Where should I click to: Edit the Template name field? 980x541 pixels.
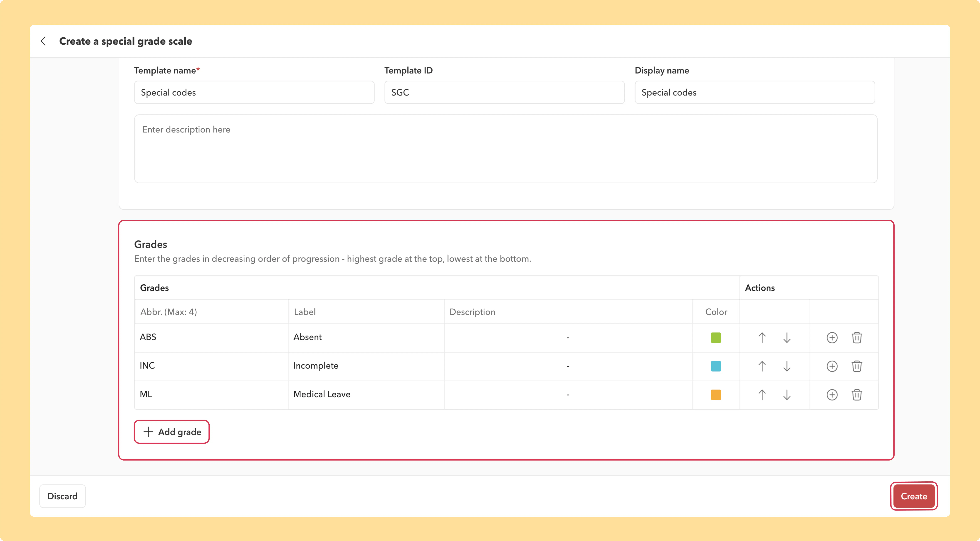click(x=254, y=92)
